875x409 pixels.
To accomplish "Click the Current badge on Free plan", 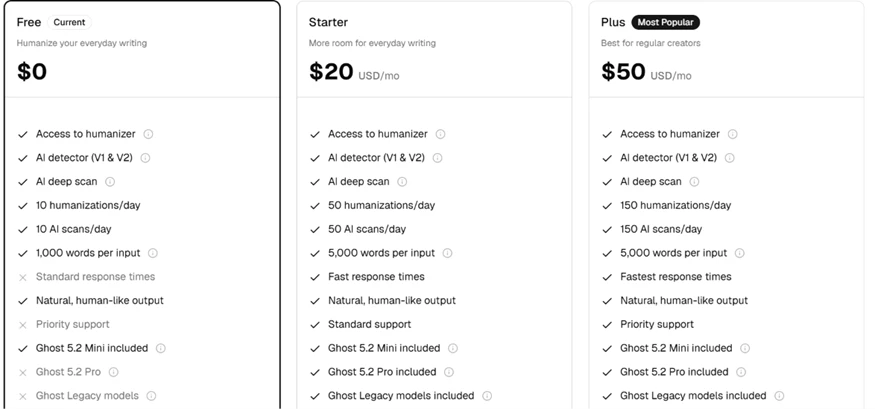I will tap(69, 22).
